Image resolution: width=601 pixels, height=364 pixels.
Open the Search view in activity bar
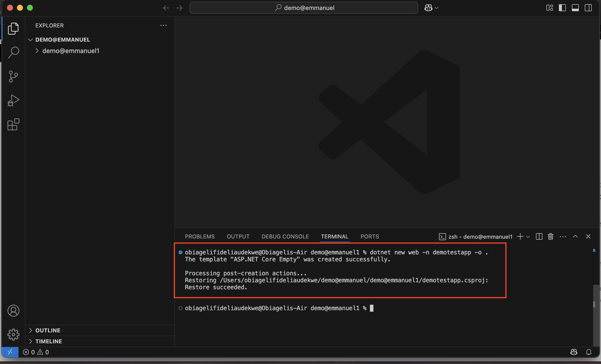(x=13, y=52)
